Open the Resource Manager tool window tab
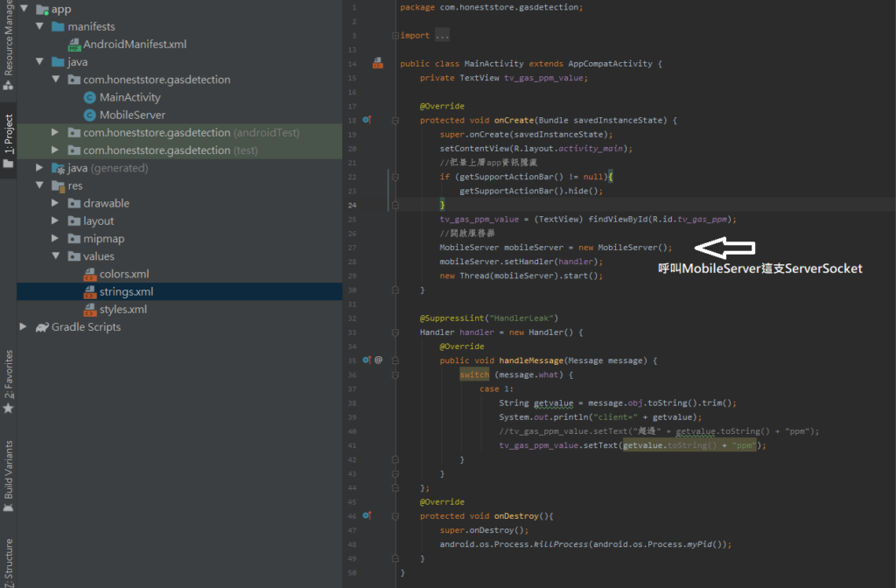The image size is (896, 588). pos(8,44)
